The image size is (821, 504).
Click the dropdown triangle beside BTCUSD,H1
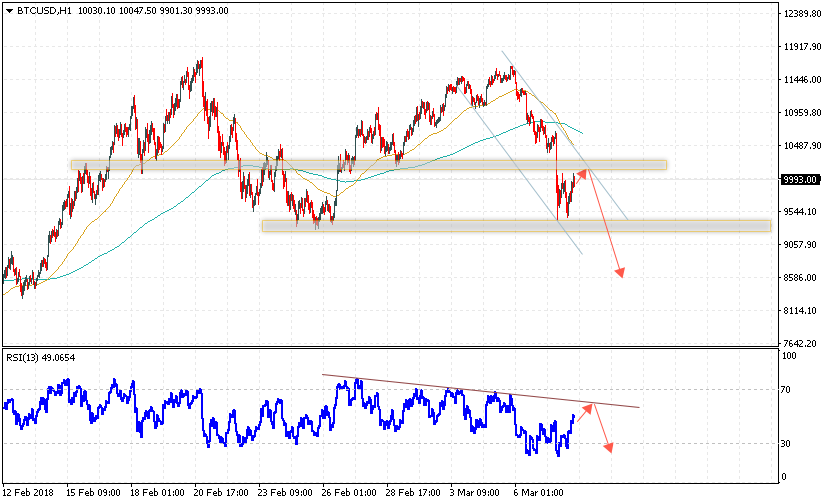(9, 11)
